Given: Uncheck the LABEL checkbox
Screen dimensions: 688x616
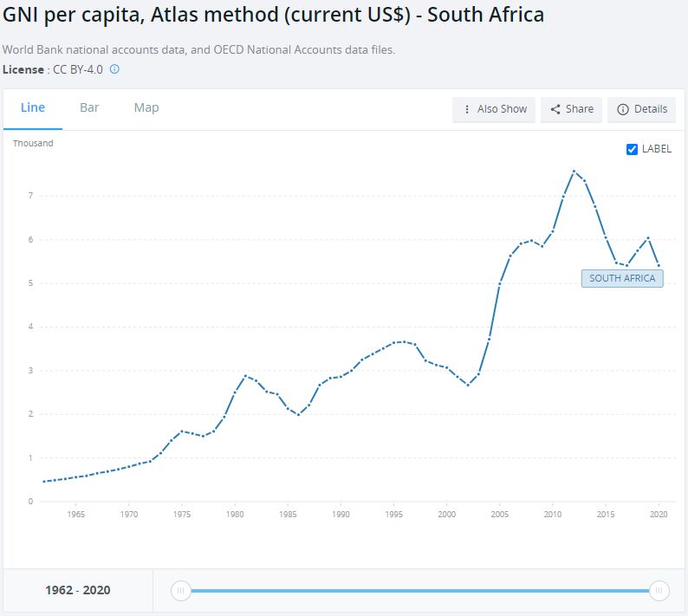Looking at the screenshot, I should tap(632, 149).
